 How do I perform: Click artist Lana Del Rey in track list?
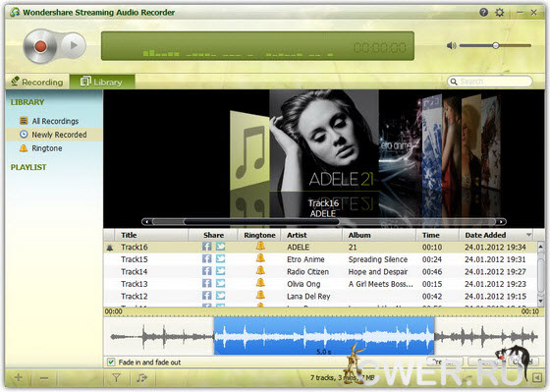click(x=308, y=297)
